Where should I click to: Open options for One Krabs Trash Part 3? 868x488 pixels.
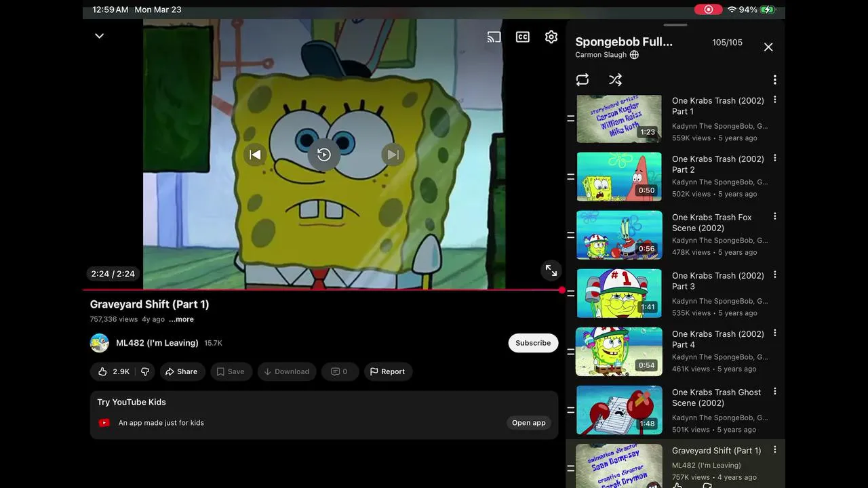point(774,274)
